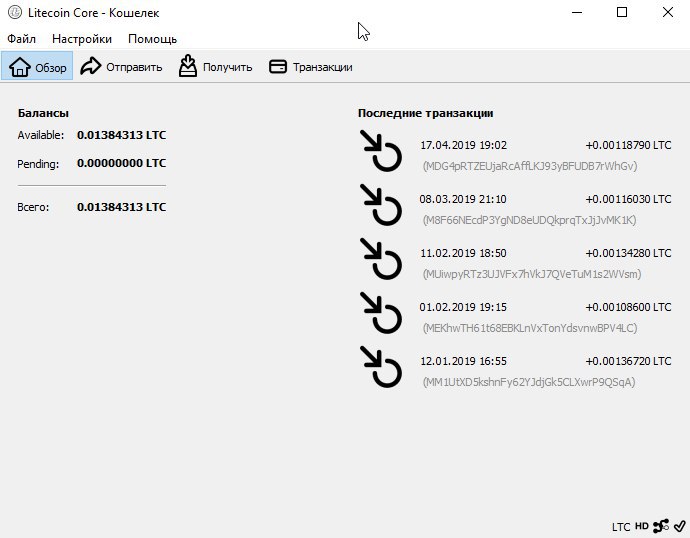Open the Файл menu
Image resolution: width=690 pixels, height=538 pixels.
click(x=22, y=39)
